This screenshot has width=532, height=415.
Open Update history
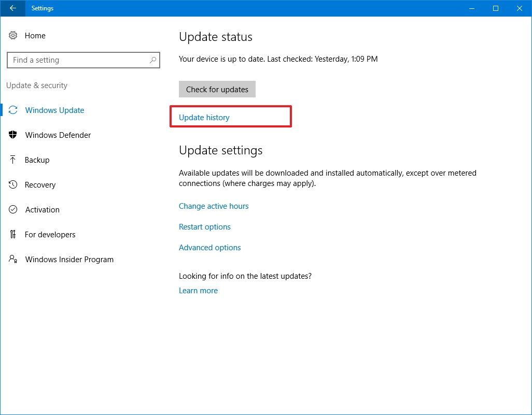tap(204, 117)
